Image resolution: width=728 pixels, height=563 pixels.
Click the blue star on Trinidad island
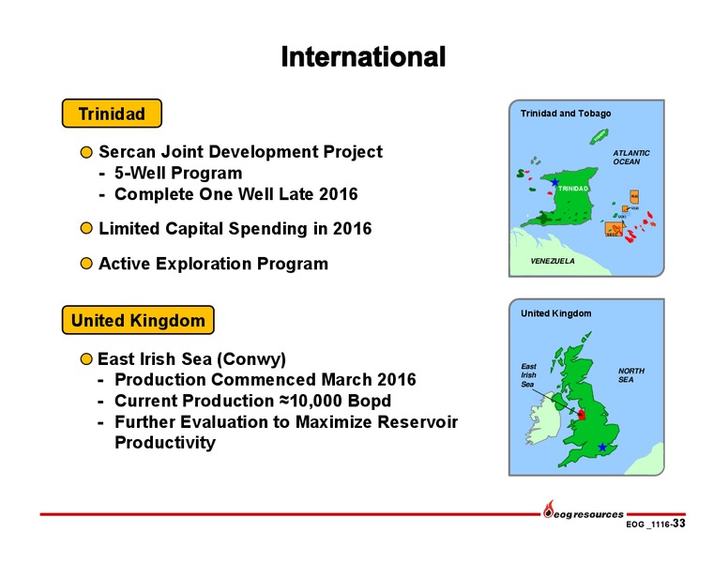(x=554, y=182)
